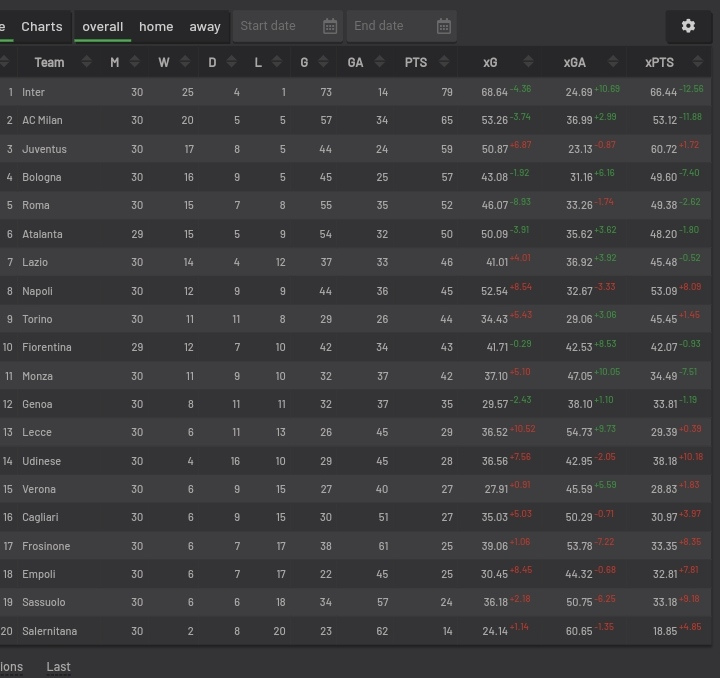Click Frosinone's goals against value 61
Image resolution: width=720 pixels, height=678 pixels.
[x=383, y=546]
